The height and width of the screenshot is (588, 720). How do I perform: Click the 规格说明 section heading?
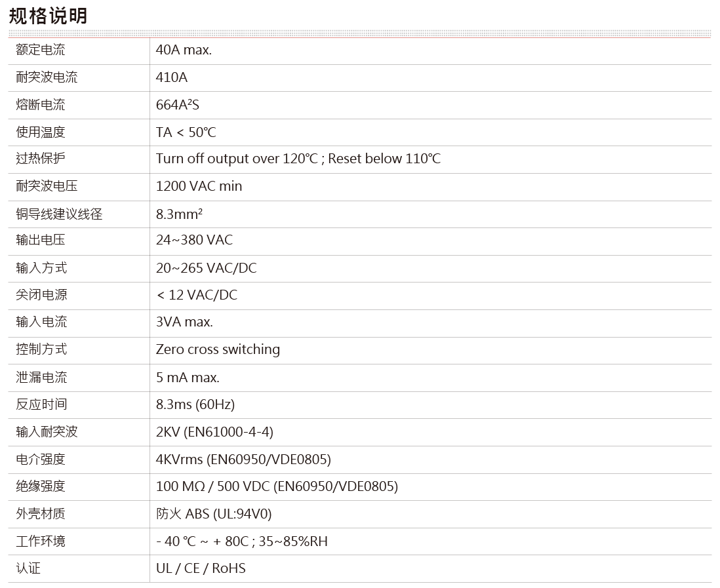(48, 16)
